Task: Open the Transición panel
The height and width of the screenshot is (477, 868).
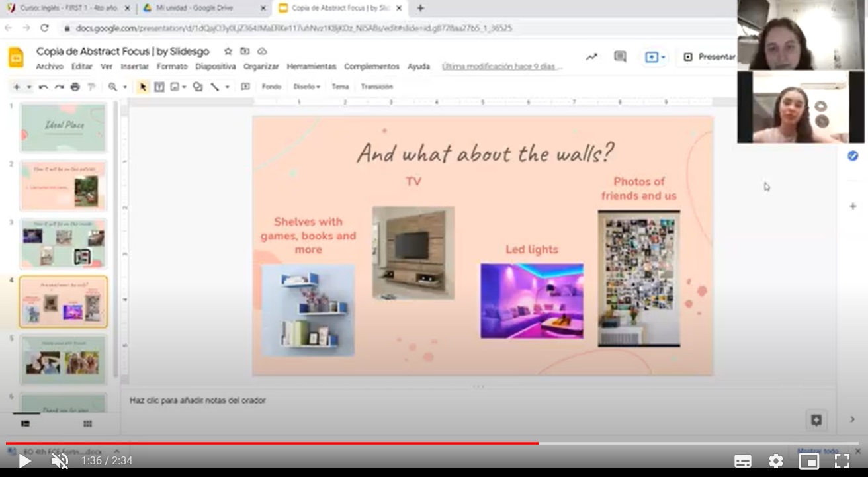Action: pos(376,87)
